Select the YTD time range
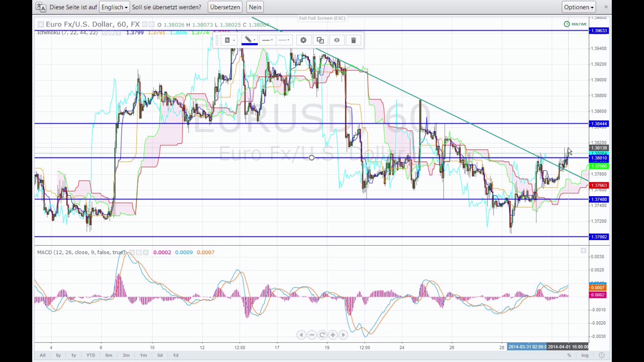This screenshot has width=644, height=362. 91,355
